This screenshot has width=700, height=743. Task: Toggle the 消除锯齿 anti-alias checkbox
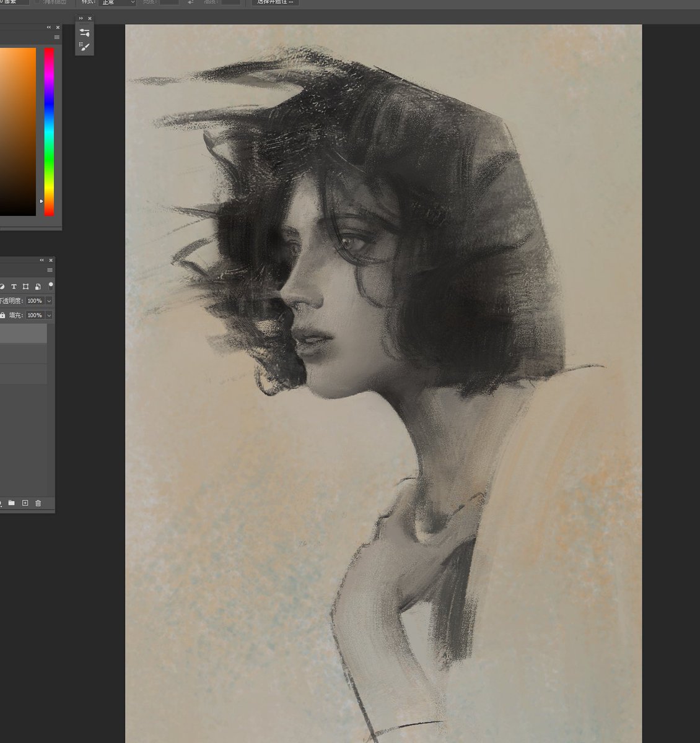coord(37,2)
